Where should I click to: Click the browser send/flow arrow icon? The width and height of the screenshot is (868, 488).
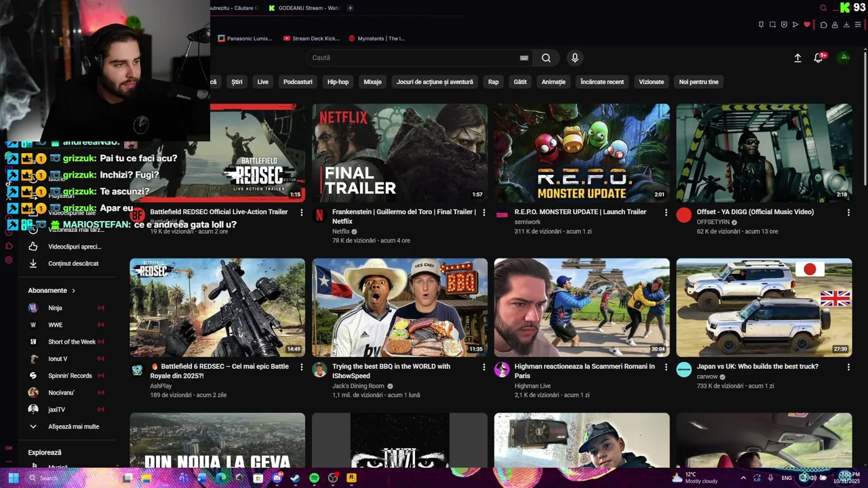click(x=795, y=24)
